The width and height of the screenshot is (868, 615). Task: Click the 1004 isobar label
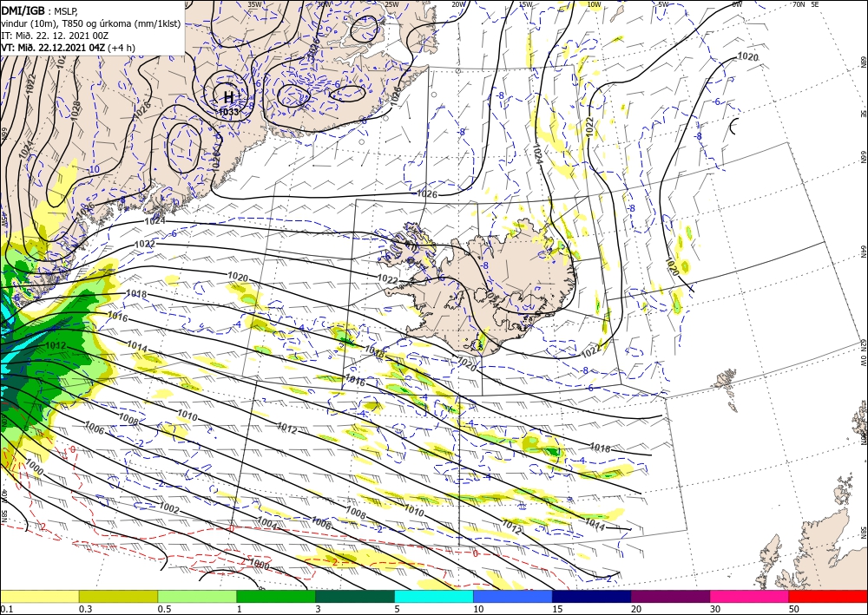tap(268, 522)
